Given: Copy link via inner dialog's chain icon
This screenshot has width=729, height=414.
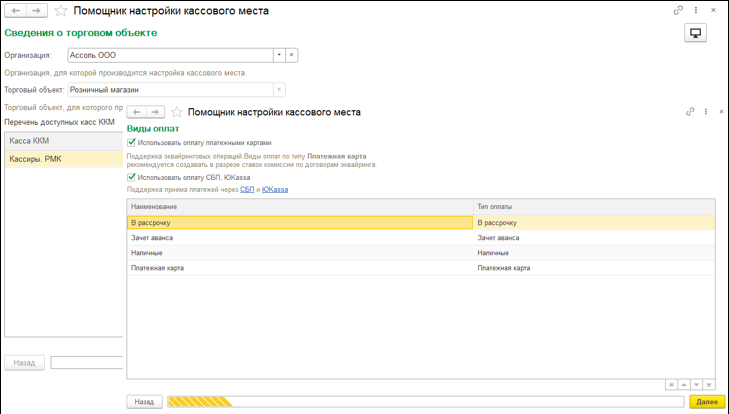Looking at the screenshot, I should click(x=690, y=112).
